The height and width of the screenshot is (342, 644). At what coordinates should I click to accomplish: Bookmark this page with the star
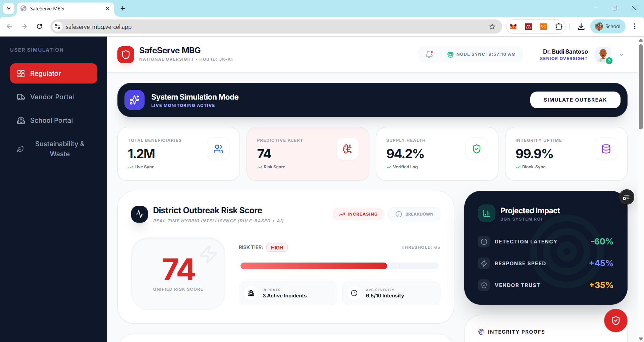click(492, 26)
